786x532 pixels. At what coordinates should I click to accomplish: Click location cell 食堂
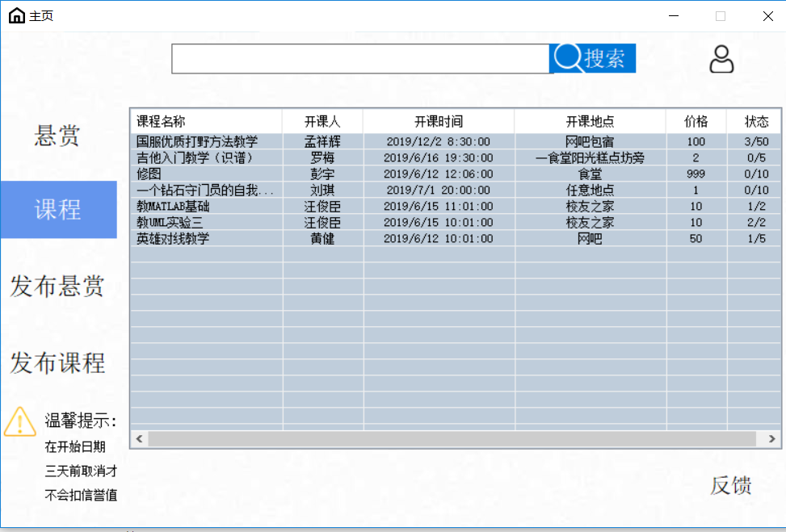pyautogui.click(x=590, y=174)
